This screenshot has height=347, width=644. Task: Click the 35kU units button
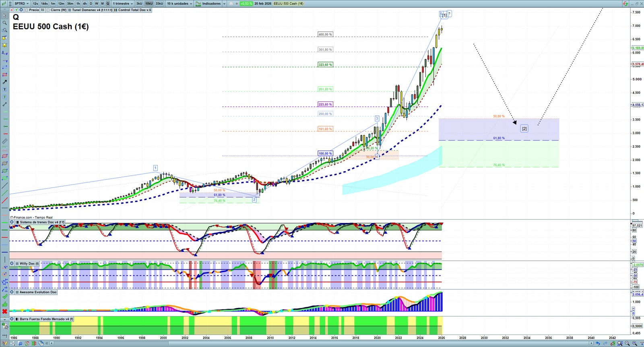click(x=159, y=4)
